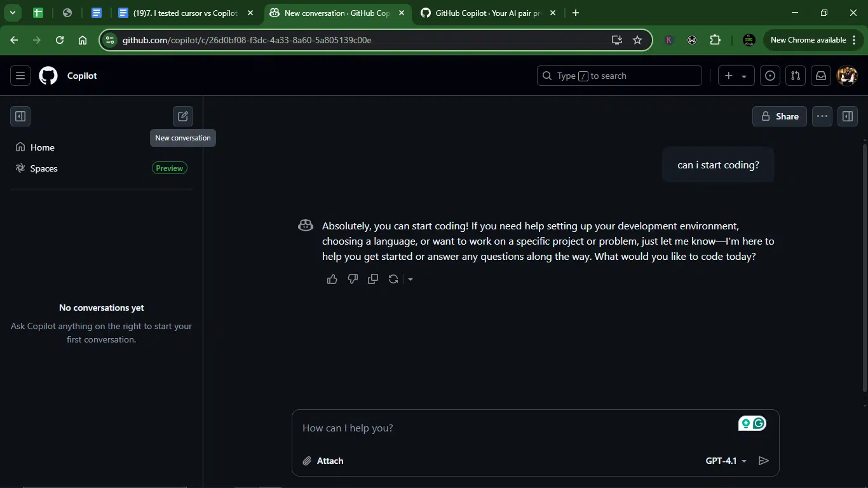Screen dimensions: 868x488
Task: Switch to the pinned globe icon tab
Action: click(x=67, y=13)
